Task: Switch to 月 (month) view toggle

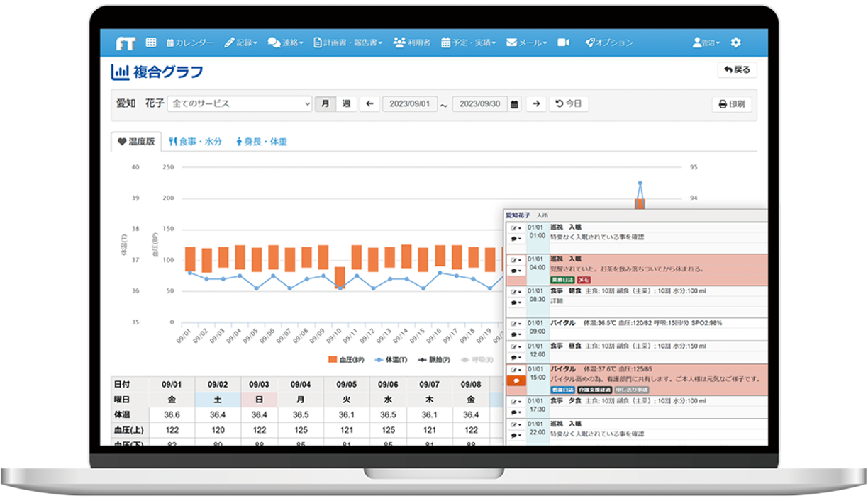Action: [325, 103]
